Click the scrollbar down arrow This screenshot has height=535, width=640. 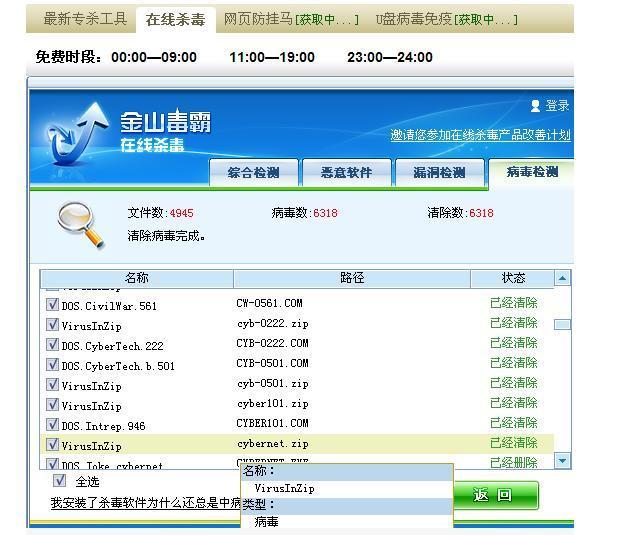coord(562,461)
